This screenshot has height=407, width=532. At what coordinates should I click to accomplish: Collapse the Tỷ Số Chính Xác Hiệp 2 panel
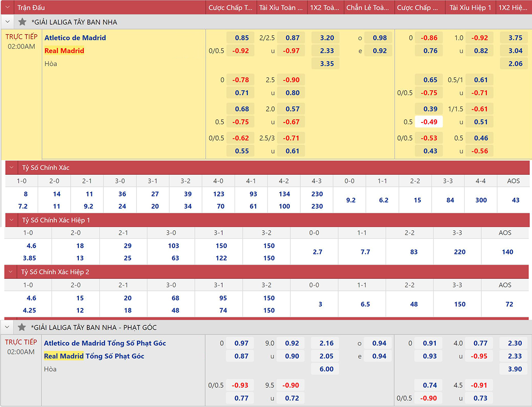point(12,272)
